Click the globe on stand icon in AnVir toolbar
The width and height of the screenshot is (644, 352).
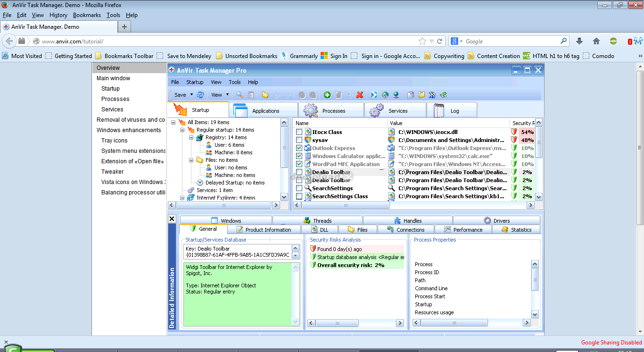tap(396, 95)
